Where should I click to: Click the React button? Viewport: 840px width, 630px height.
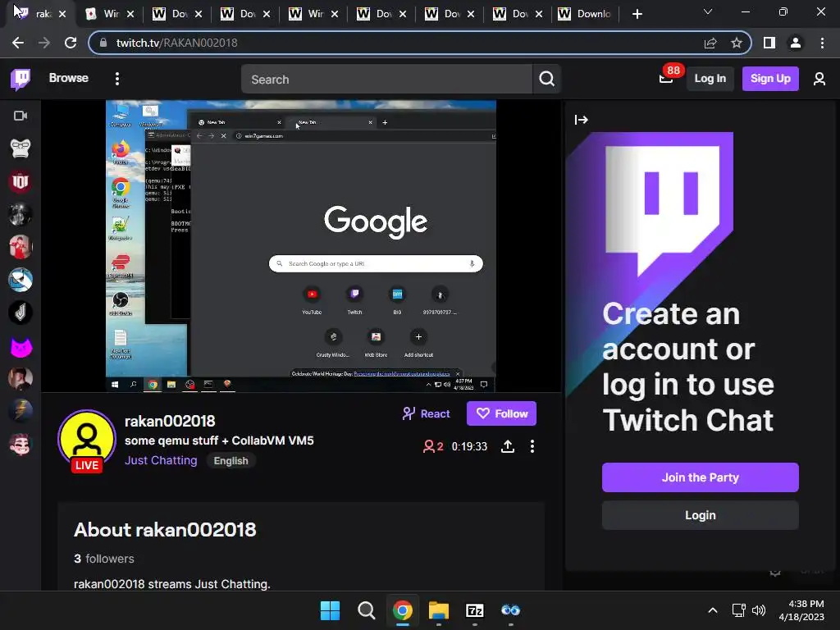click(x=427, y=413)
